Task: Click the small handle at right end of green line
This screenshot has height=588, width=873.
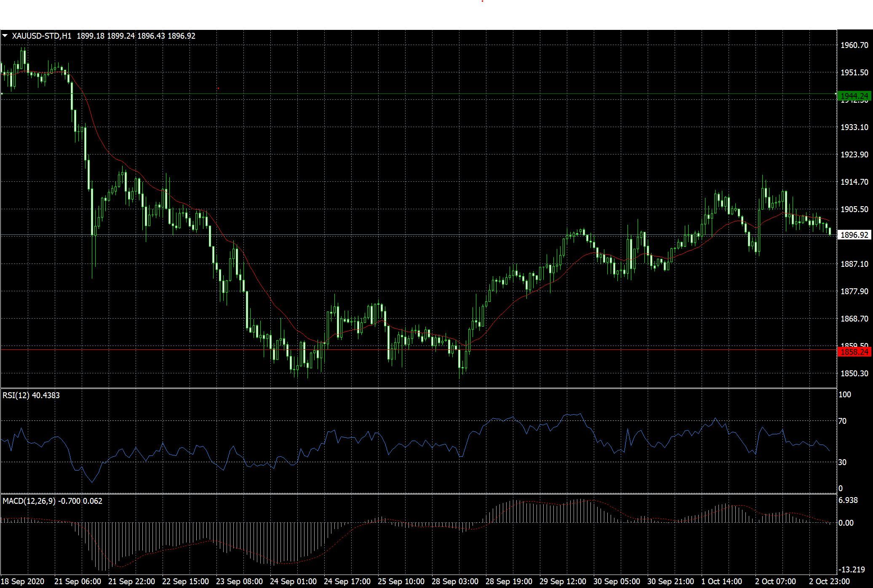Action: [x=836, y=93]
